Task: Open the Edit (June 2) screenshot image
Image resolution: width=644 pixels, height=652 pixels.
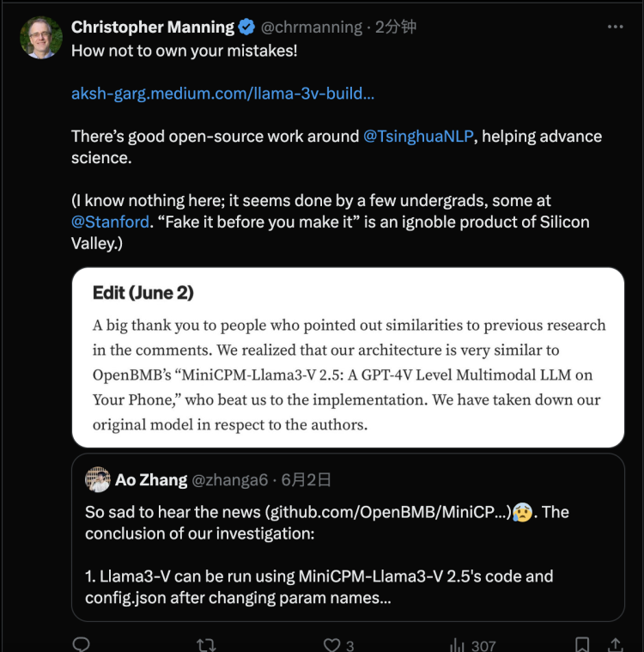Action: pyautogui.click(x=348, y=357)
